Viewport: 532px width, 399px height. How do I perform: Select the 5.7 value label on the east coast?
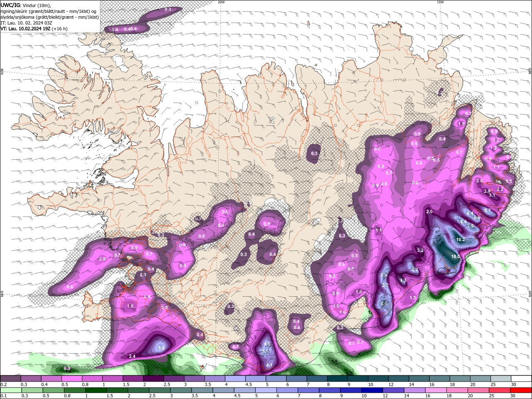[488, 211]
